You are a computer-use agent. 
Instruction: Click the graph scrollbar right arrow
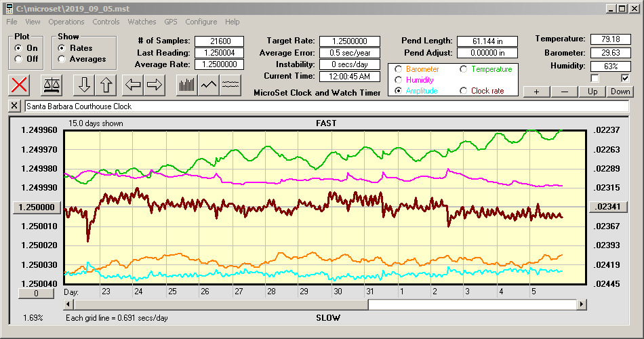coord(581,304)
